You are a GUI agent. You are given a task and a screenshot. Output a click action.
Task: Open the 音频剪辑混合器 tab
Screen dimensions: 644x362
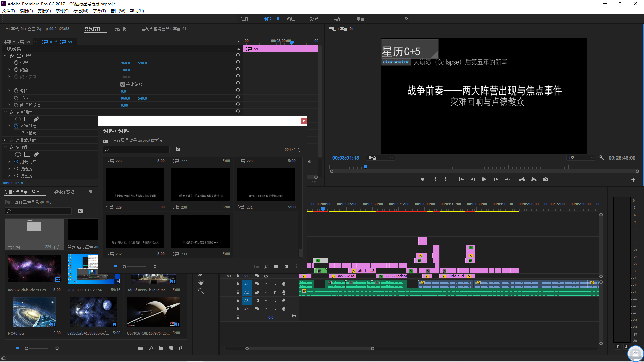pos(164,29)
